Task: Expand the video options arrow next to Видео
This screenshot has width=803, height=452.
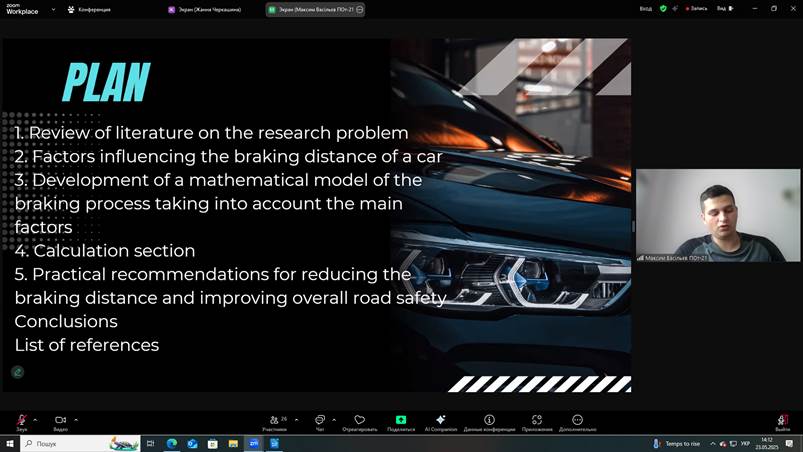Action: pyautogui.click(x=76, y=419)
